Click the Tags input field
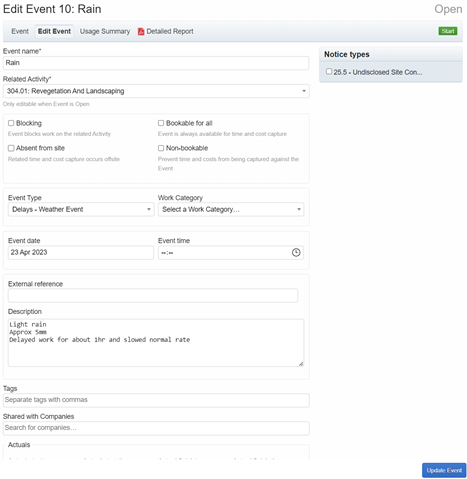The image size is (467, 479). click(156, 400)
